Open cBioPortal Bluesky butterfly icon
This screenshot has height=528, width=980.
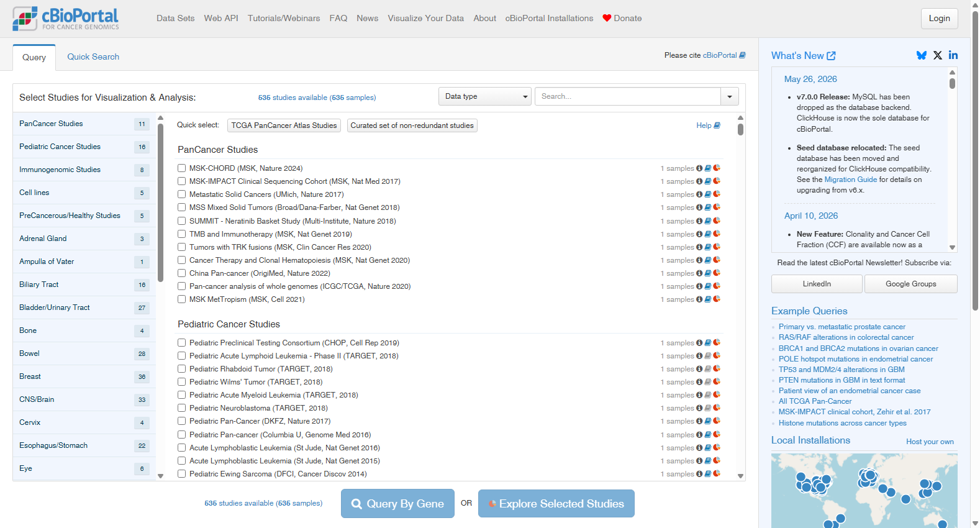[922, 55]
